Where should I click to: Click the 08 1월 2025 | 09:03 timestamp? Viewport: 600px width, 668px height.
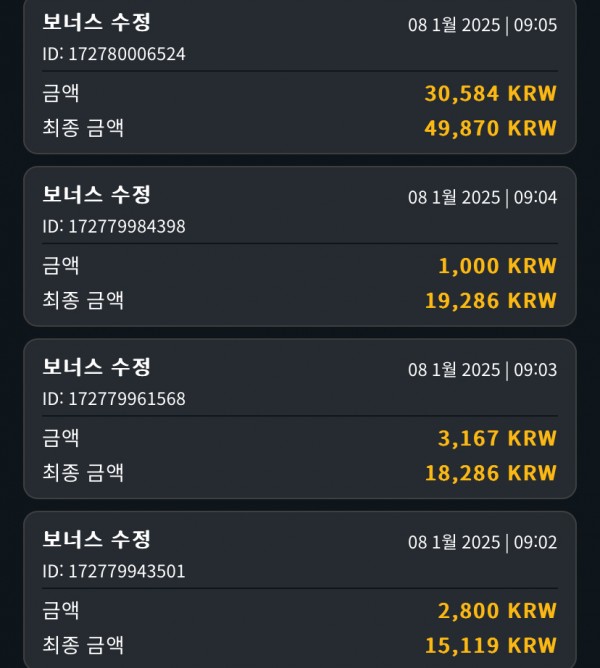(482, 370)
